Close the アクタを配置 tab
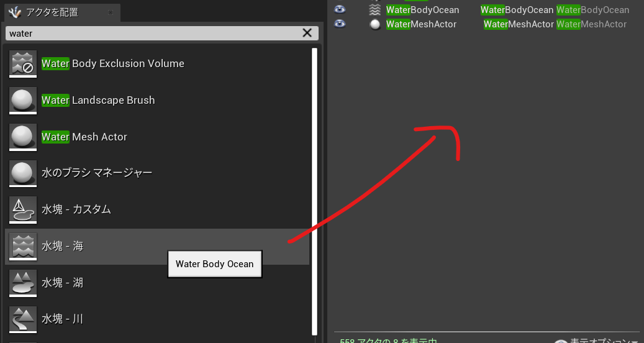This screenshot has height=343, width=644. pyautogui.click(x=111, y=12)
